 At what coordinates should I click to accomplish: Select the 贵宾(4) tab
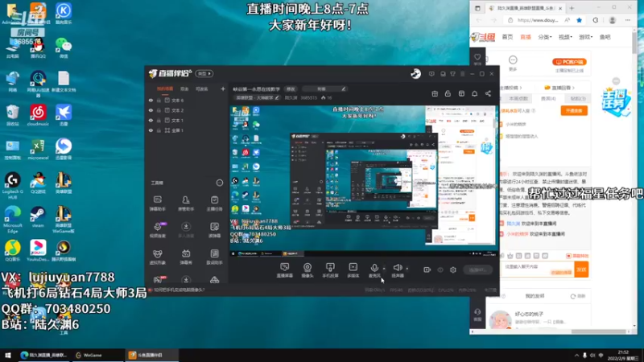click(548, 98)
